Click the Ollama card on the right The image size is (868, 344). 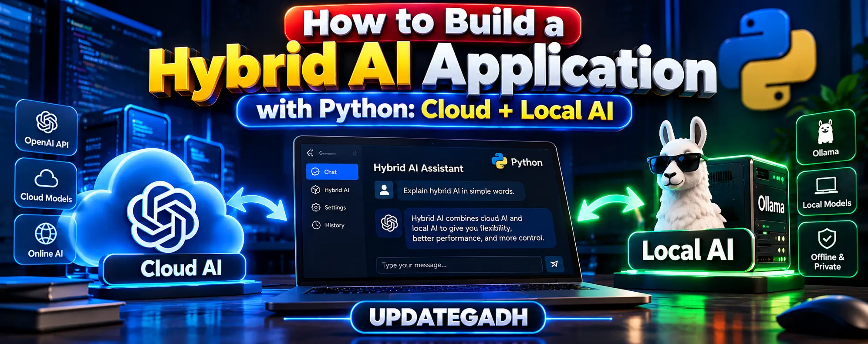pos(826,137)
